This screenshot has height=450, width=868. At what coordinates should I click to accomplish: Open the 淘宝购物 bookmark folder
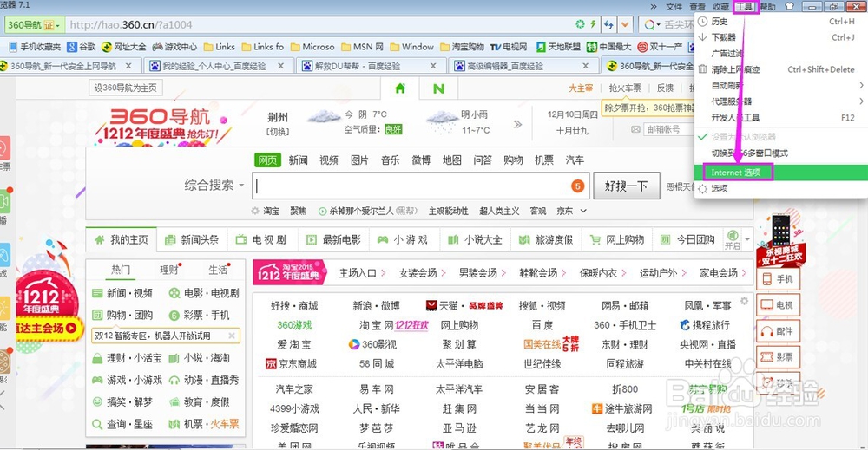[463, 47]
